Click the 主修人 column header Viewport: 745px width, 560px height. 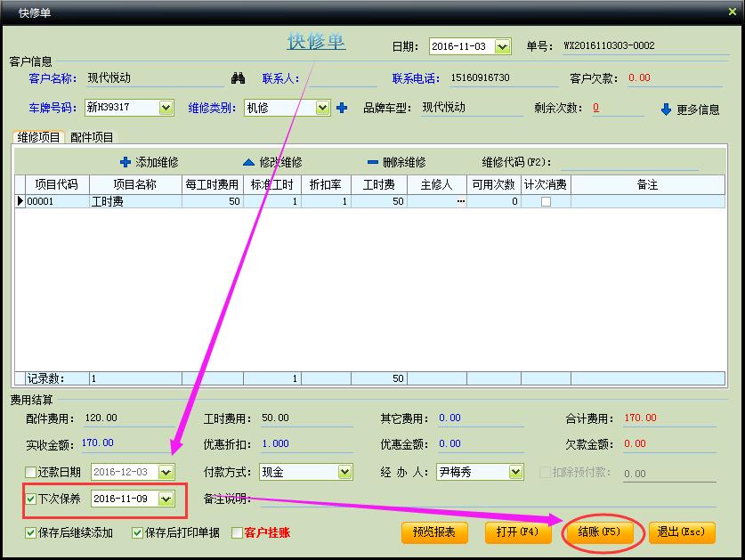pyautogui.click(x=437, y=184)
